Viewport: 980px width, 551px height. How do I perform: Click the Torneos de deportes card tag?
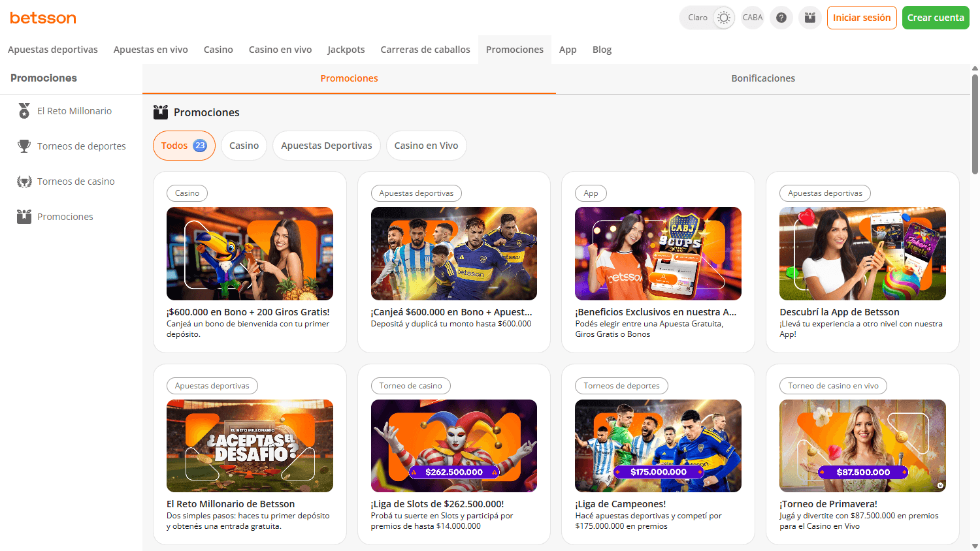[x=621, y=386]
